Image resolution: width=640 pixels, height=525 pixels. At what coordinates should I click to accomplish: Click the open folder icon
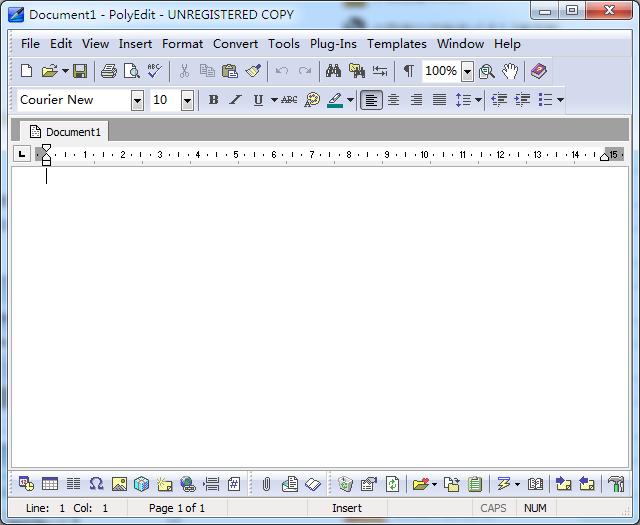50,71
